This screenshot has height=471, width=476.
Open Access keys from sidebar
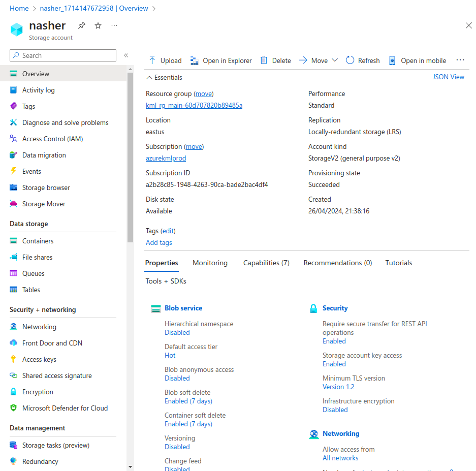(x=39, y=359)
